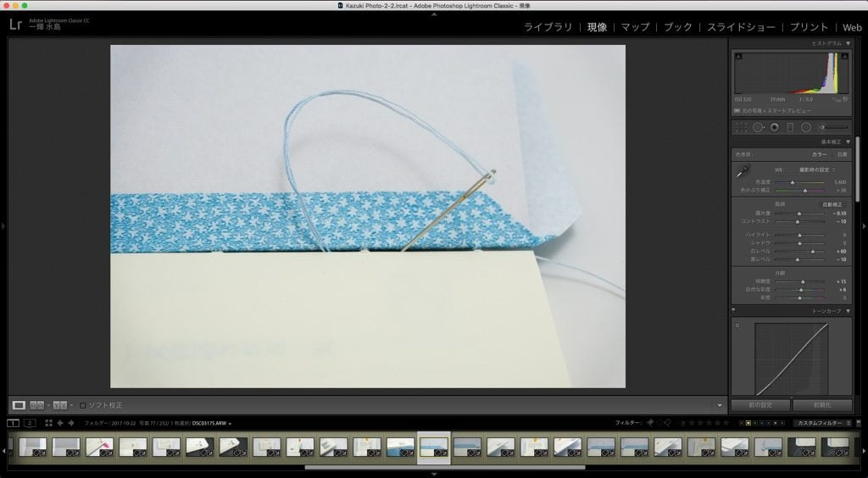This screenshot has width=868, height=478.
Task: Select カラー treatment
Action: (819, 155)
